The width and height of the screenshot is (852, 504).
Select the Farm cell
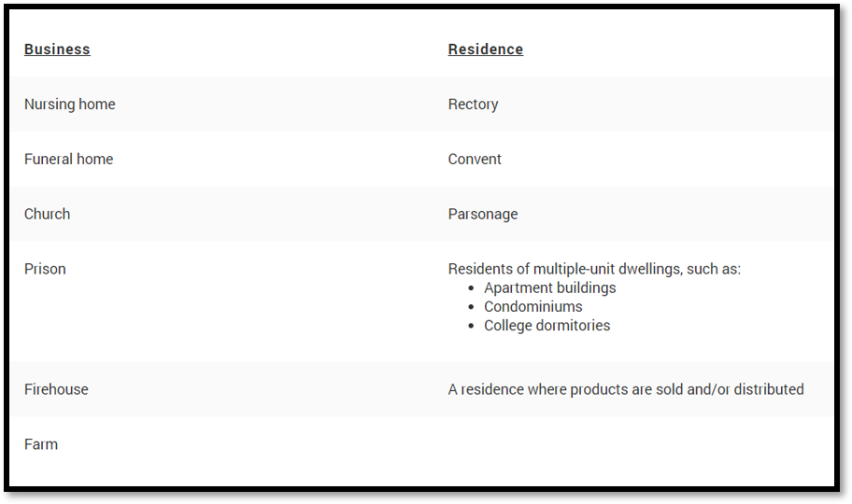41,444
